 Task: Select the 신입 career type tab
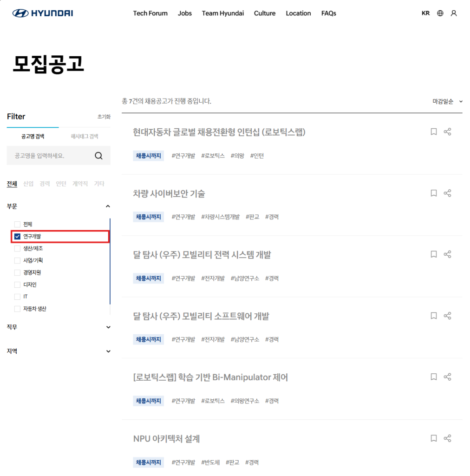[28, 184]
